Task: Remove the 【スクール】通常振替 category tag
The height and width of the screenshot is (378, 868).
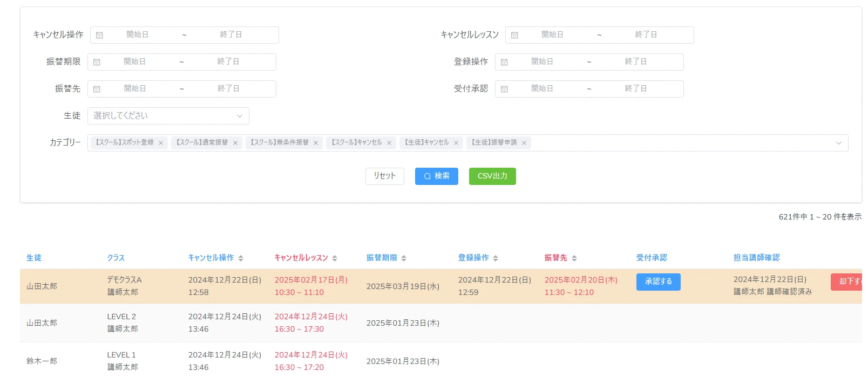Action: point(235,143)
